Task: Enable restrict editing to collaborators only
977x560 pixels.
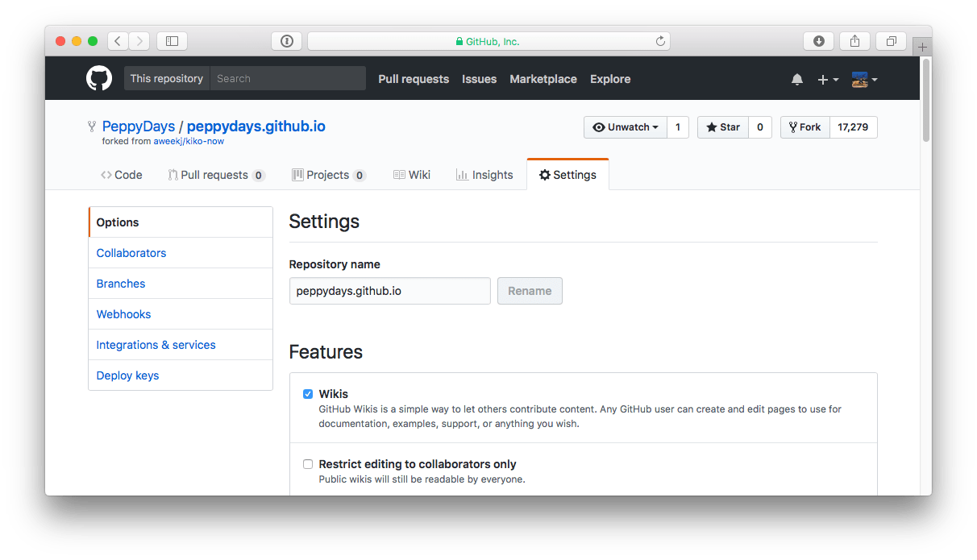Action: tap(308, 464)
